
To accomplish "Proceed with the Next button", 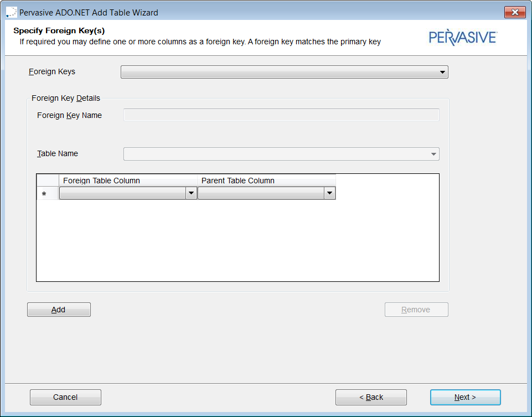I will click(465, 397).
